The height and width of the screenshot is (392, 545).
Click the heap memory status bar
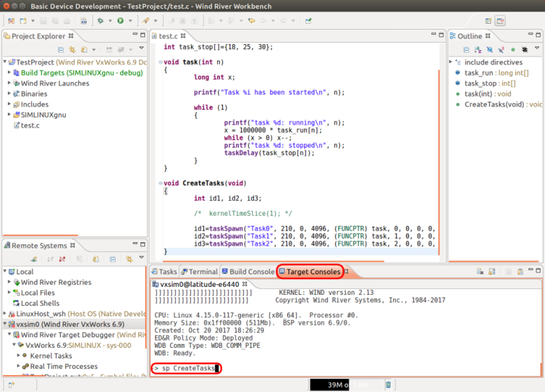click(x=347, y=385)
